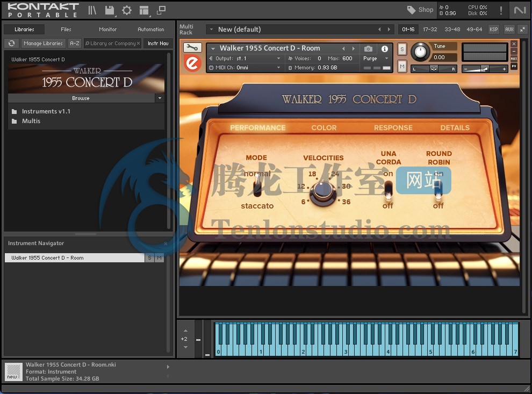Sort libraries with A-Z button
The height and width of the screenshot is (394, 532).
(x=75, y=43)
